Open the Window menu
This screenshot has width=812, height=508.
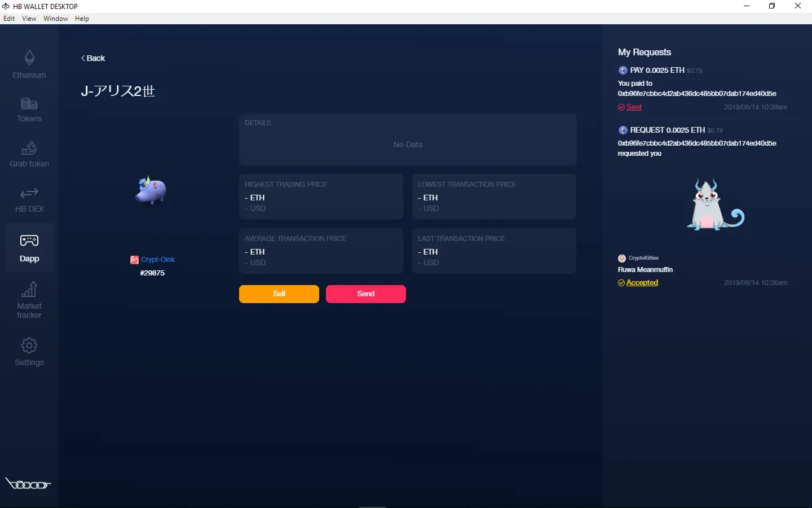click(x=55, y=18)
